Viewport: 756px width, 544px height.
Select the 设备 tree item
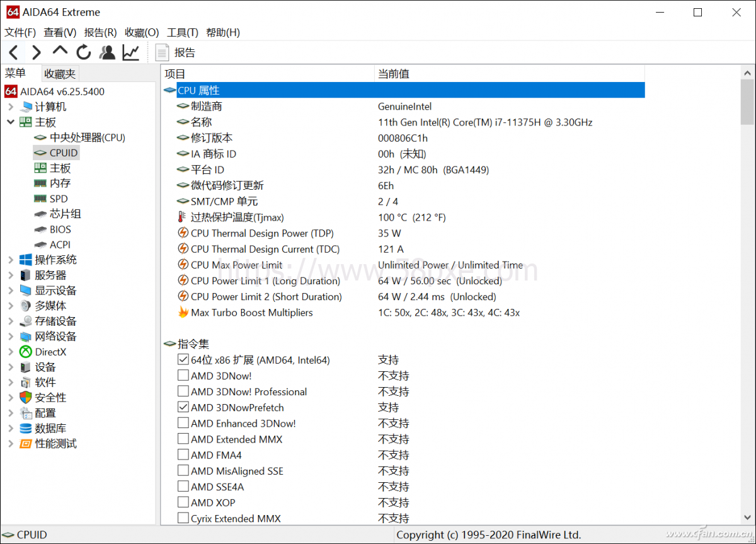(x=45, y=367)
